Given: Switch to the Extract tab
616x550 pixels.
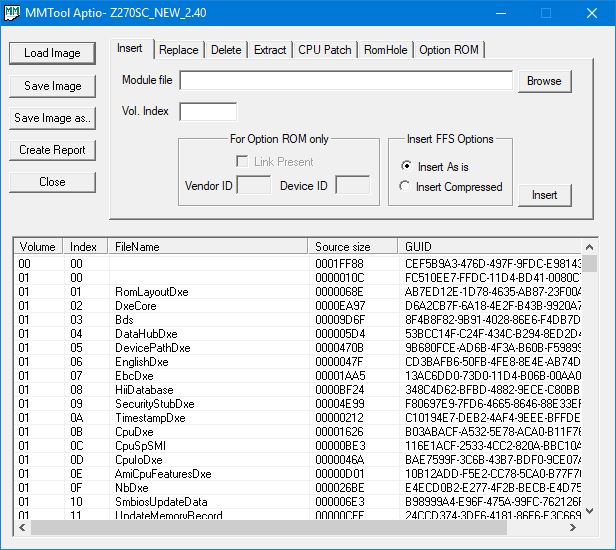Looking at the screenshot, I should [269, 50].
